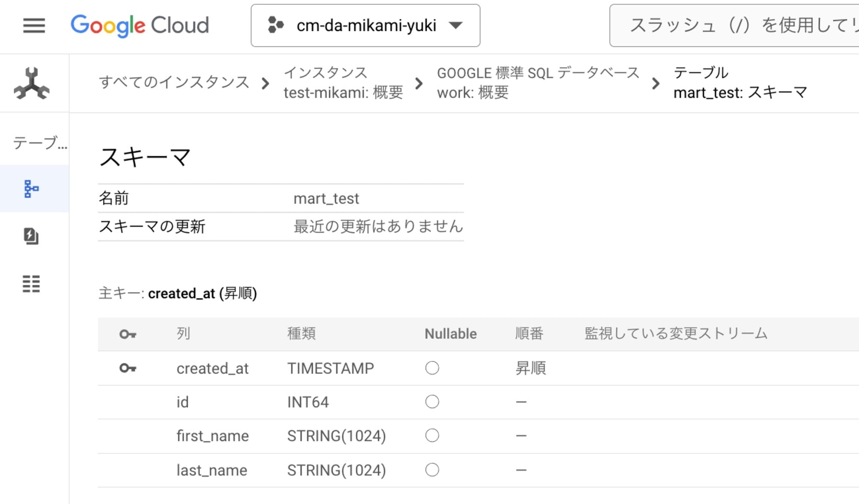Select the mart_test: スキーマ breadcrumb
The height and width of the screenshot is (504, 859).
(740, 82)
